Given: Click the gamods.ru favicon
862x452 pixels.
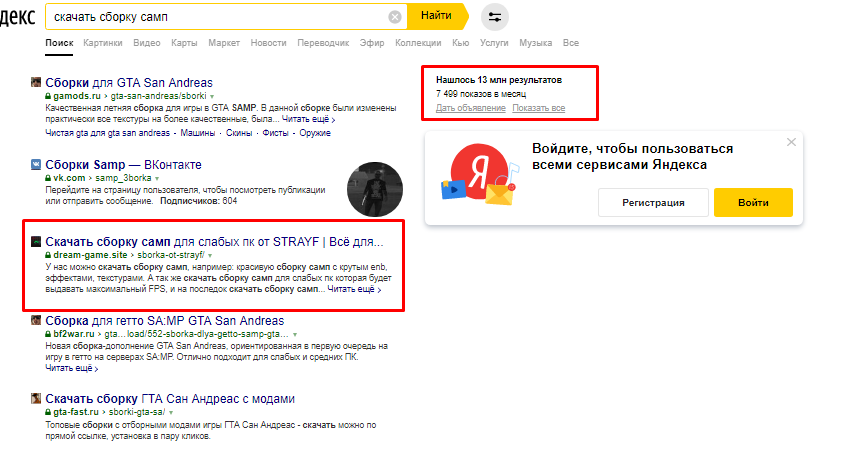Looking at the screenshot, I should (36, 82).
